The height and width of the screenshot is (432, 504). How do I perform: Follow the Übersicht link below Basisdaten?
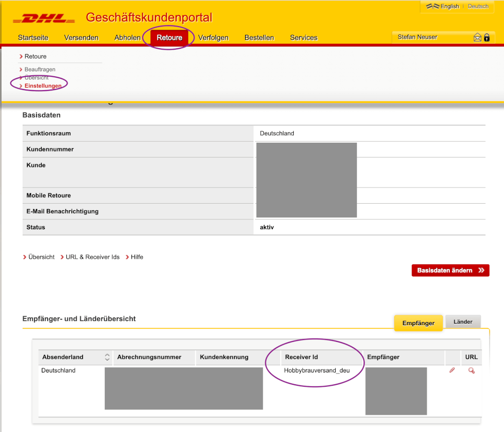coord(41,257)
